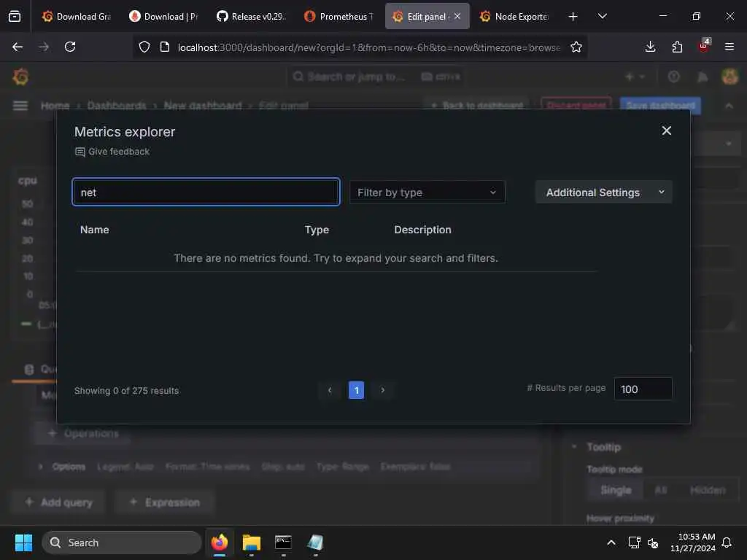
Task: Open Firefox extensions menu
Action: 677,47
